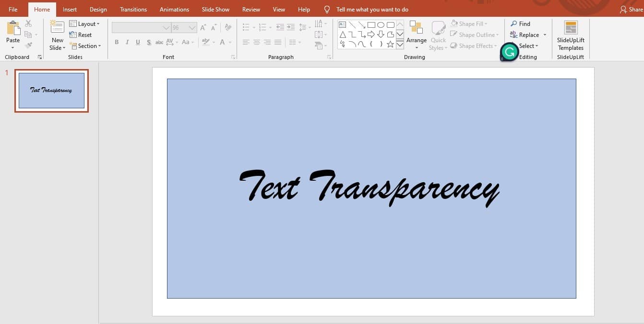This screenshot has width=644, height=324.
Task: Select slide 1 thumbnail in panel
Action: [51, 91]
